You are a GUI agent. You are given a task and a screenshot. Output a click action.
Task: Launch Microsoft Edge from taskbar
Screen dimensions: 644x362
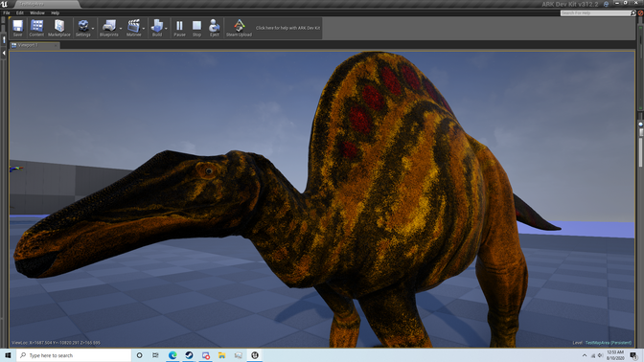(x=172, y=355)
